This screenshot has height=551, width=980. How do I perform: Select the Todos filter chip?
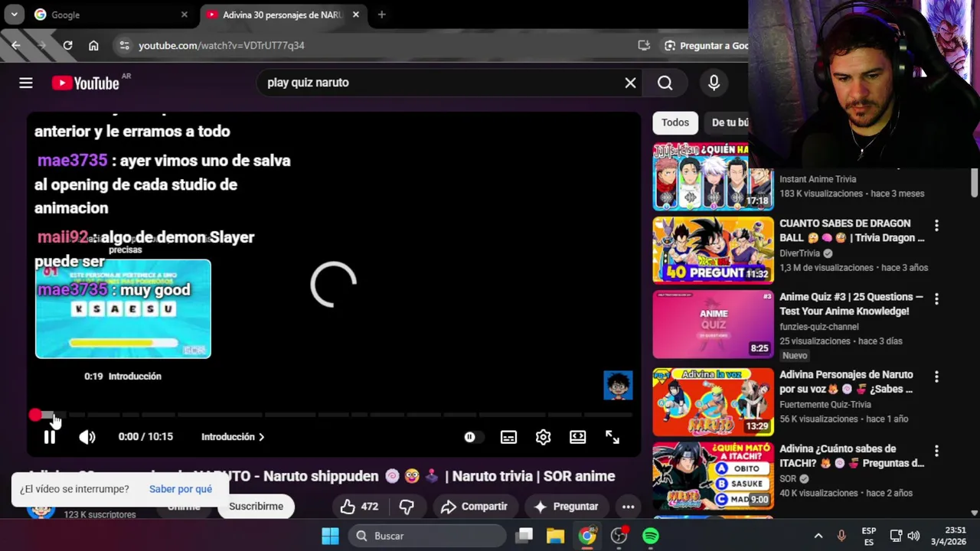[x=675, y=122]
